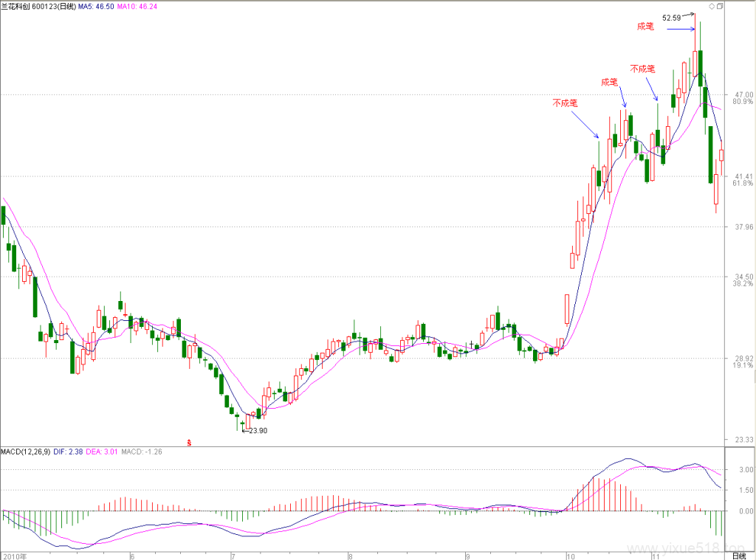Click the diamond icon at chart corner
The width and height of the screenshot is (756, 560).
tap(712, 6)
